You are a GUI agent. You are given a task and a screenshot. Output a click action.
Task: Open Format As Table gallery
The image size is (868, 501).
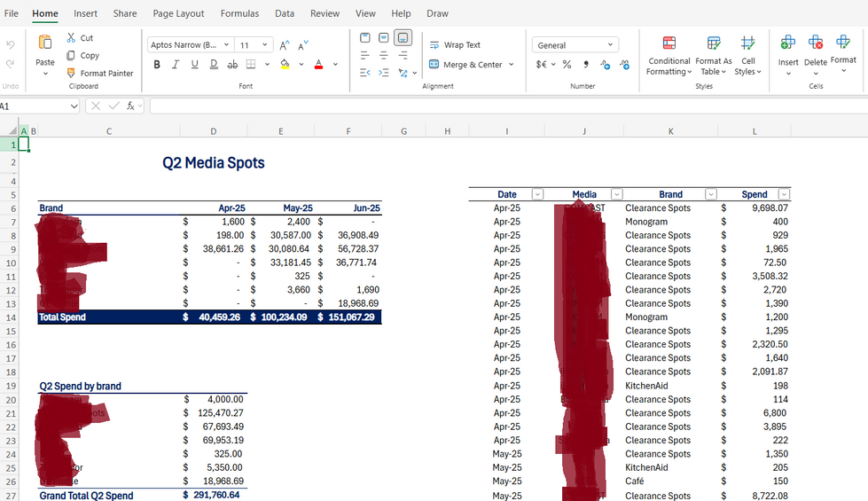coord(714,55)
